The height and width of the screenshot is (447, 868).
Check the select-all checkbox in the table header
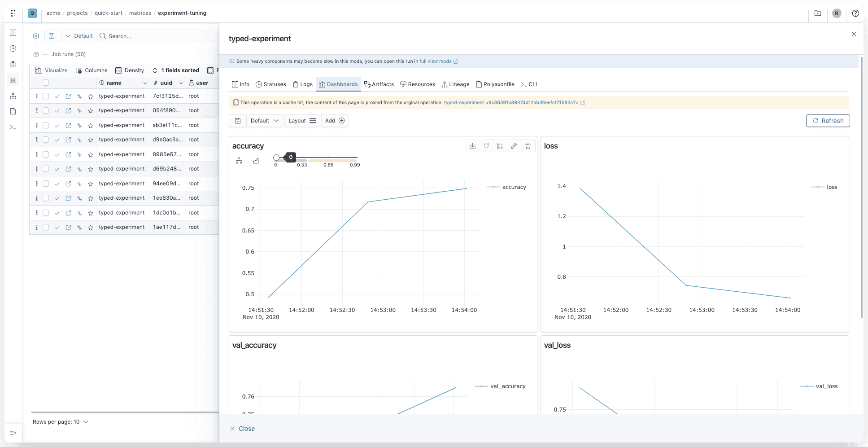(46, 83)
